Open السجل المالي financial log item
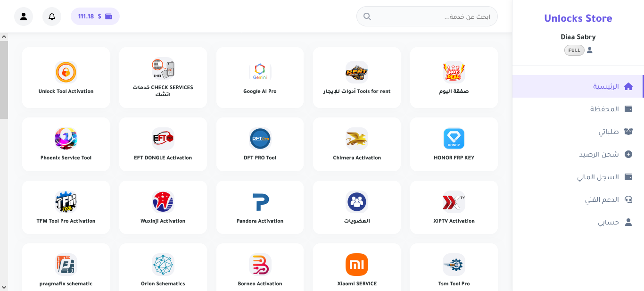 point(578,177)
